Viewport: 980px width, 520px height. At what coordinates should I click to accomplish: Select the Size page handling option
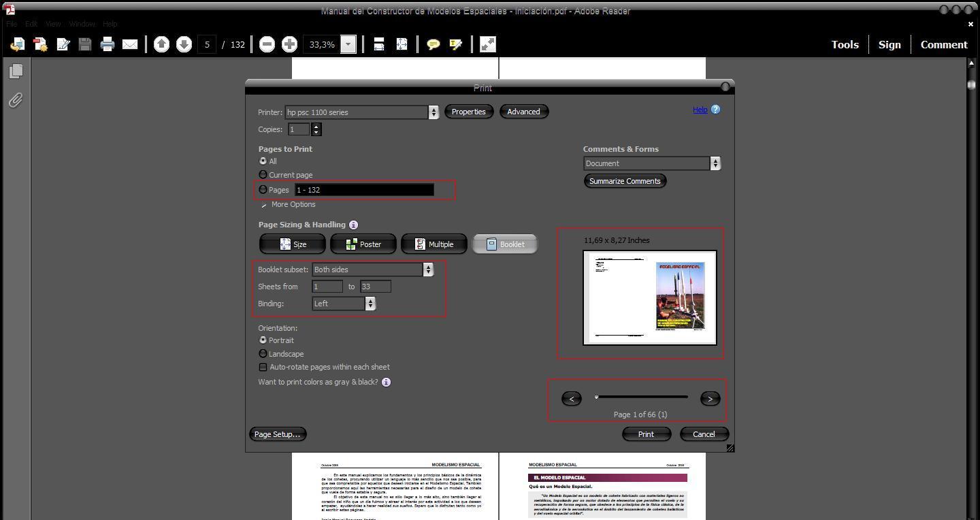click(x=293, y=244)
